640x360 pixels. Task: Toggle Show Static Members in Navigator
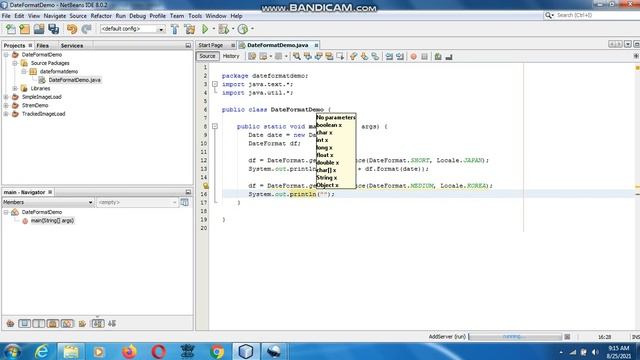(x=39, y=324)
